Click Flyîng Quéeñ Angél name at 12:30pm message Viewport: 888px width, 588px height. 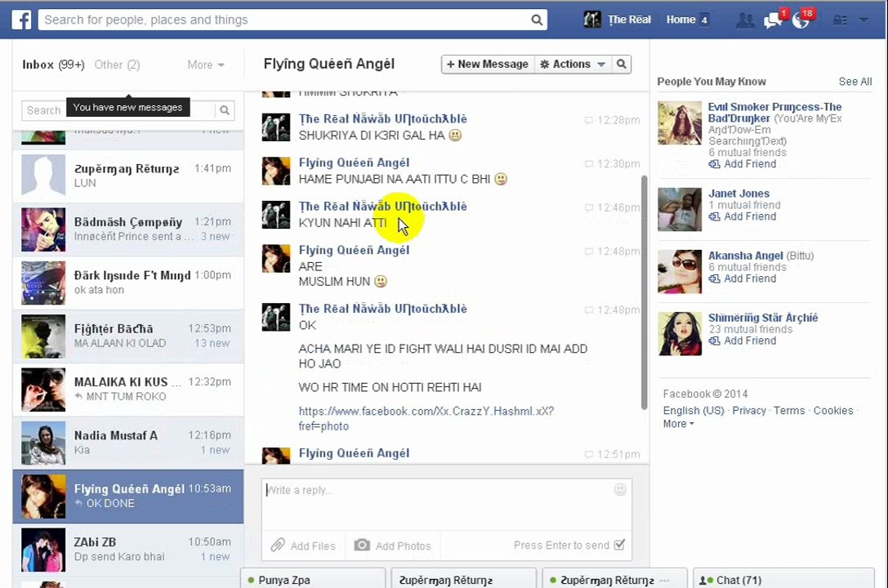coord(354,163)
